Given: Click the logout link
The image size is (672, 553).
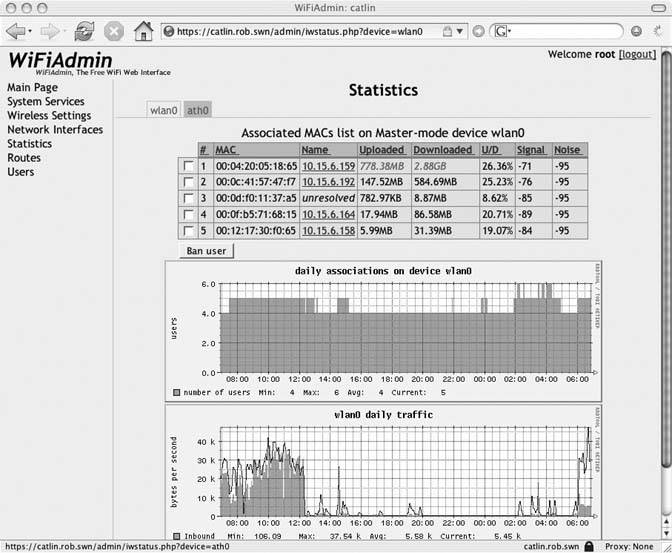Looking at the screenshot, I should pos(638,54).
